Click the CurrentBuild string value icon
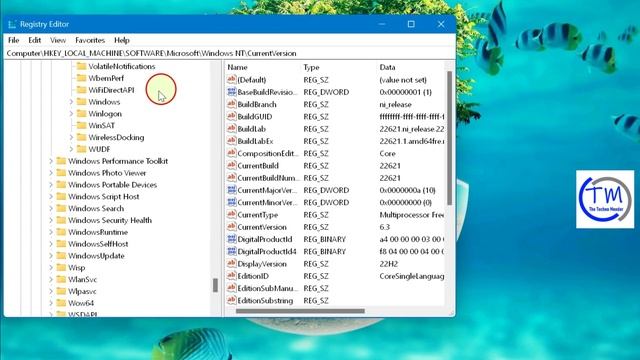This screenshot has width=640, height=360. click(231, 165)
